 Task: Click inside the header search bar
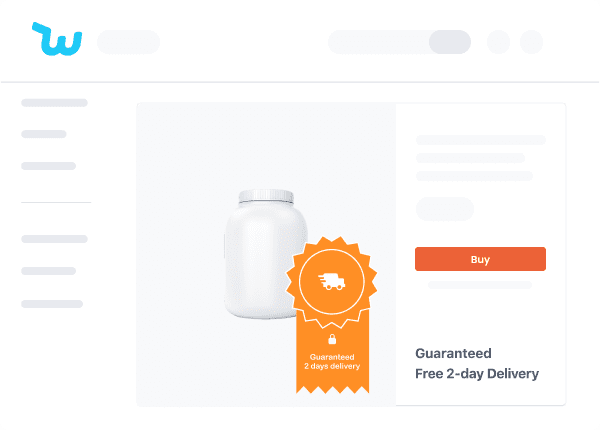point(378,42)
